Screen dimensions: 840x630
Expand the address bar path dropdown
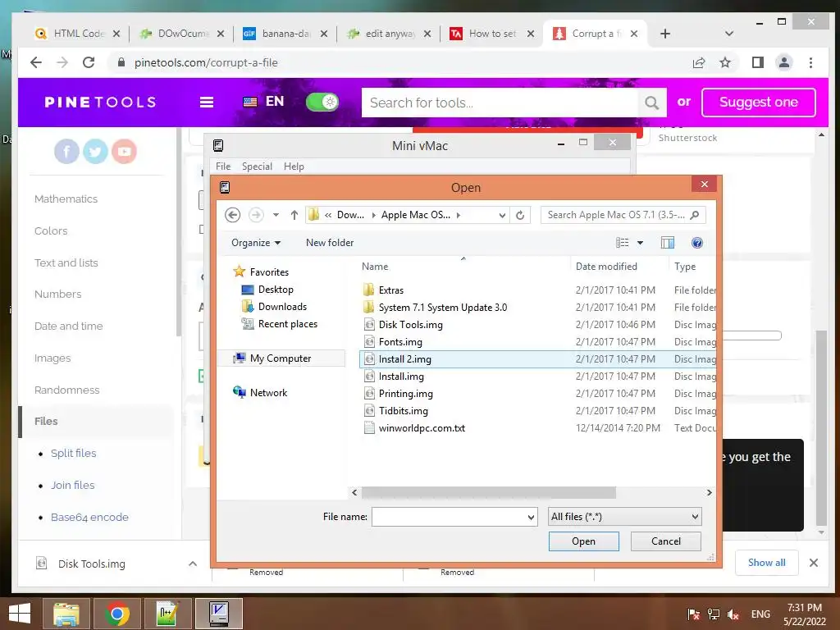coord(502,215)
